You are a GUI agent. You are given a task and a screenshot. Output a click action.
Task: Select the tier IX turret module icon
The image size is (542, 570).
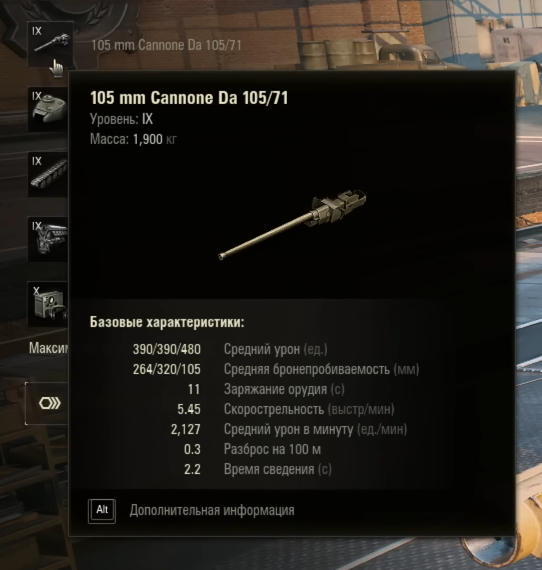point(48,109)
